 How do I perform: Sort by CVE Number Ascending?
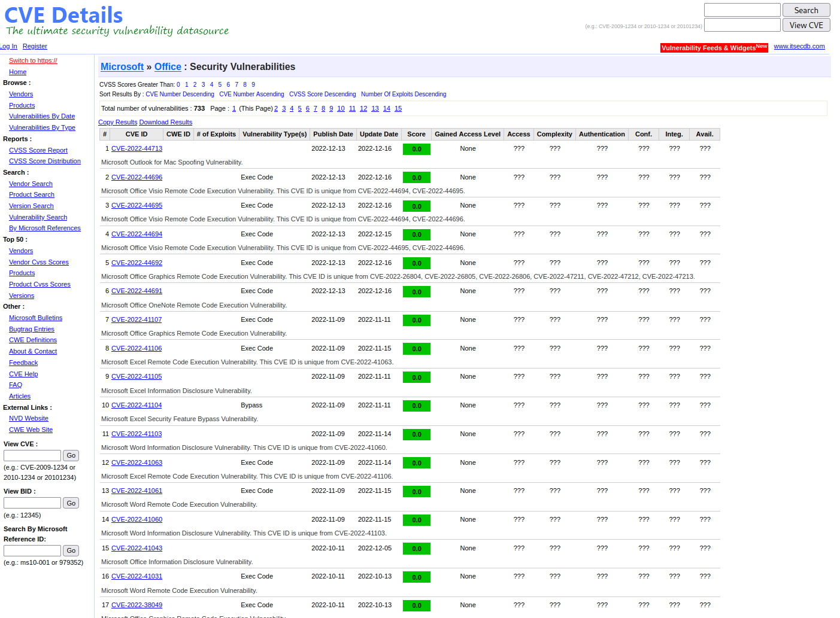pos(251,94)
